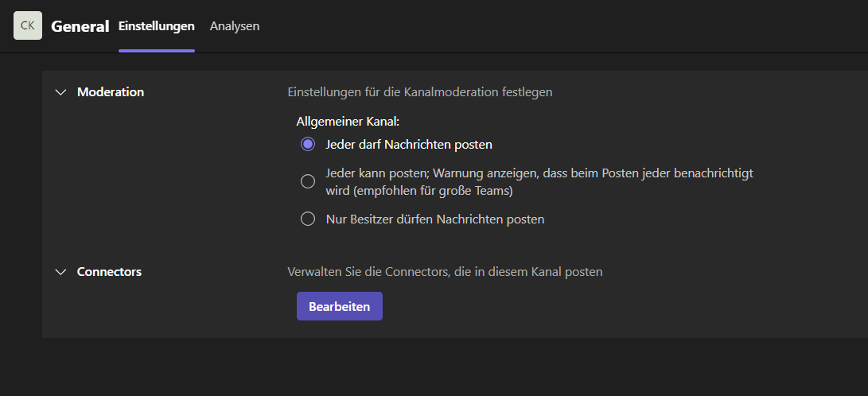Viewport: 868px width, 396px height.
Task: Switch to the Analysen tab
Action: (235, 26)
